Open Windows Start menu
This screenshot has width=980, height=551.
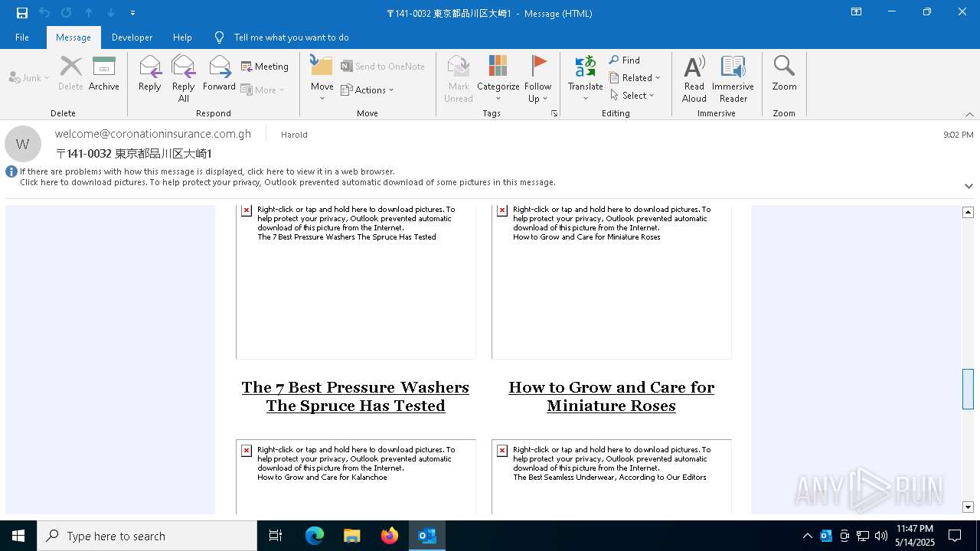click(18, 536)
